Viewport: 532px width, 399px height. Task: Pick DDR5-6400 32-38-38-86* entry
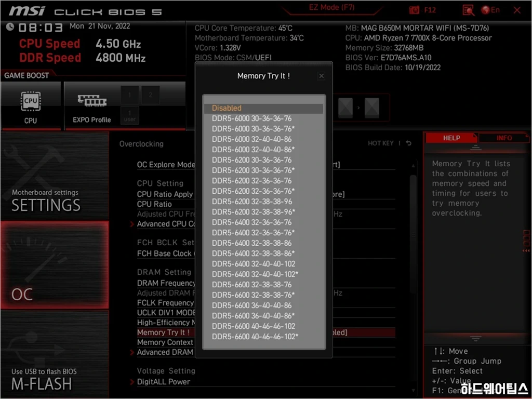[x=263, y=254]
